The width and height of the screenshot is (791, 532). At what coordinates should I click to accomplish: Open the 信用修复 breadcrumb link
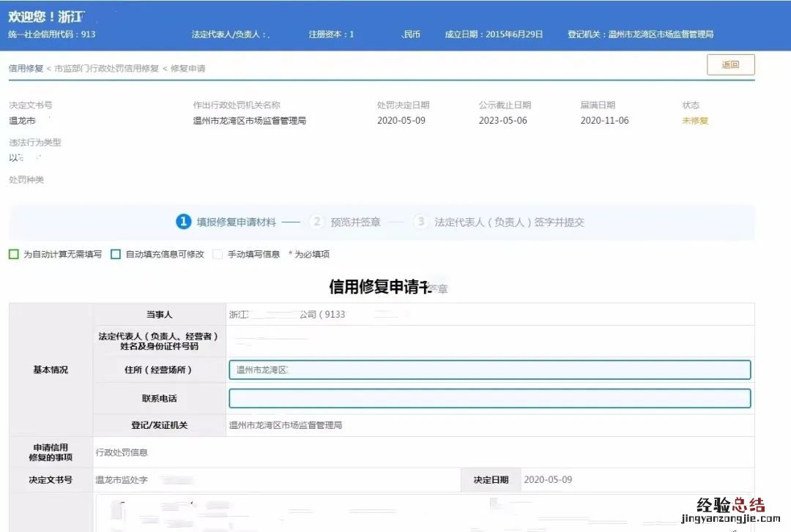pos(26,69)
